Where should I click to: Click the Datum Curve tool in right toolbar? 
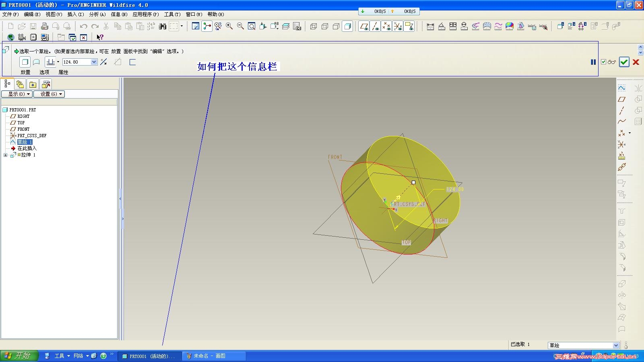click(x=622, y=121)
